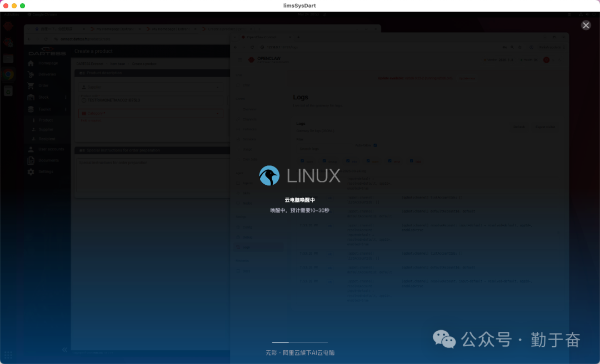Toggle the error log level checkbox
The width and height of the screenshot is (600, 364).
390,161
